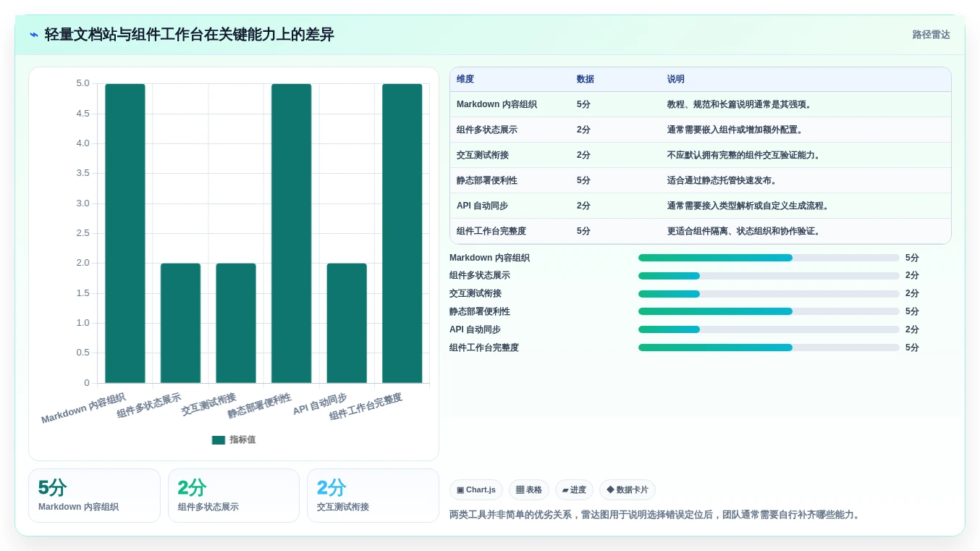Click the 组件工作台完整度 progress label
This screenshot has width=980, height=551.
click(484, 348)
